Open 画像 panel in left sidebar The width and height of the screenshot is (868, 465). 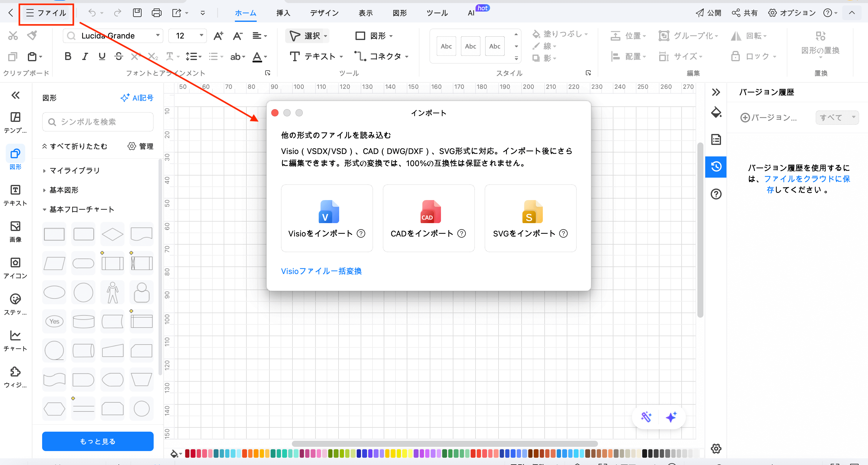pyautogui.click(x=15, y=232)
